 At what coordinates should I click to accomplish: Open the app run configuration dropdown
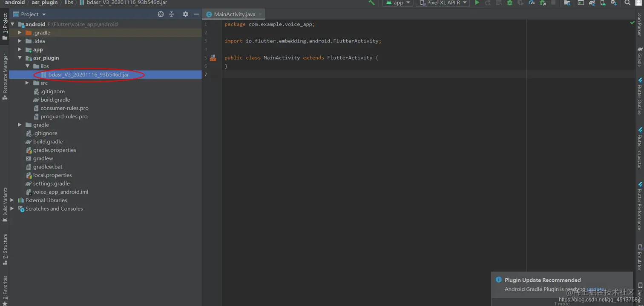[x=399, y=3]
